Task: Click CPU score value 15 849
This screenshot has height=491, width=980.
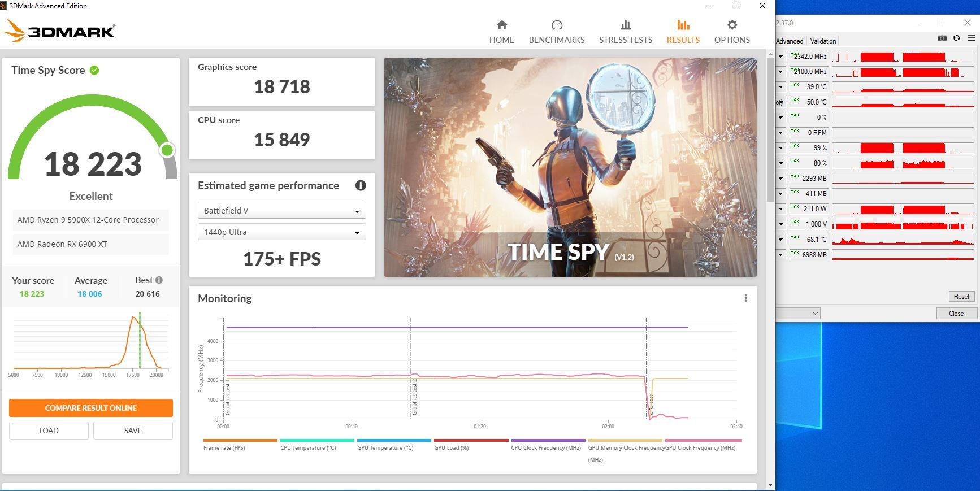Action: coord(282,140)
